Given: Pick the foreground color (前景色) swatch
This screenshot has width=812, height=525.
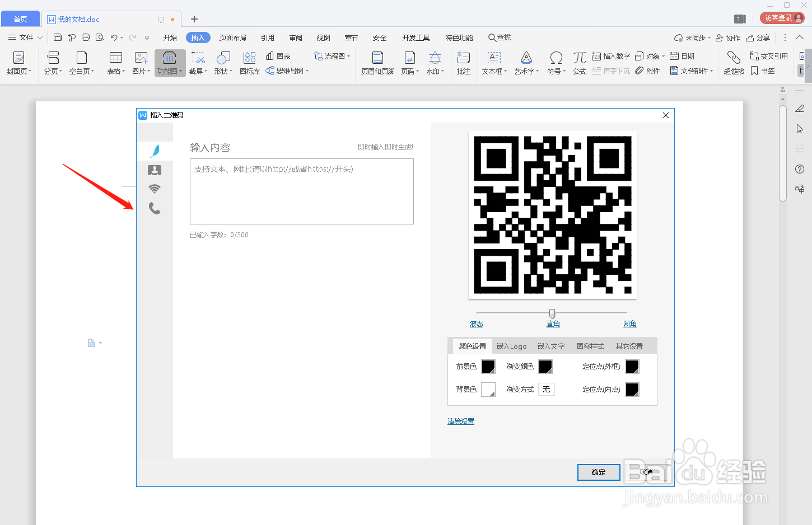Looking at the screenshot, I should [488, 367].
